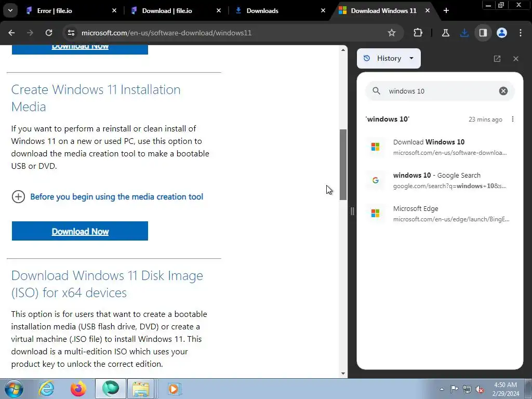532x399 pixels.
Task: View site information icon in address bar
Action: click(x=71, y=33)
